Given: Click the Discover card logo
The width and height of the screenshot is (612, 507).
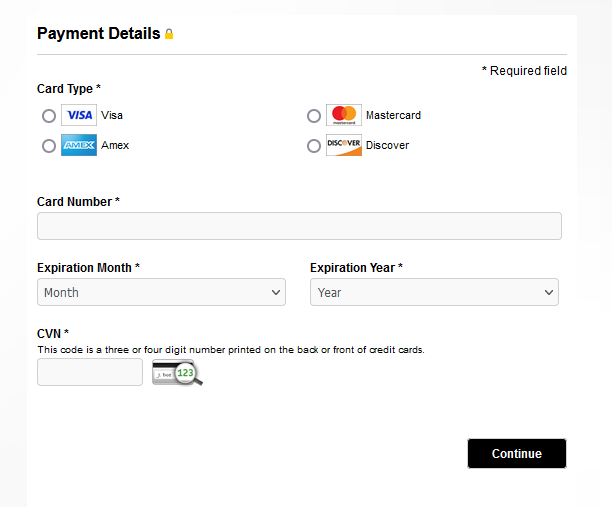Looking at the screenshot, I should pyautogui.click(x=344, y=145).
